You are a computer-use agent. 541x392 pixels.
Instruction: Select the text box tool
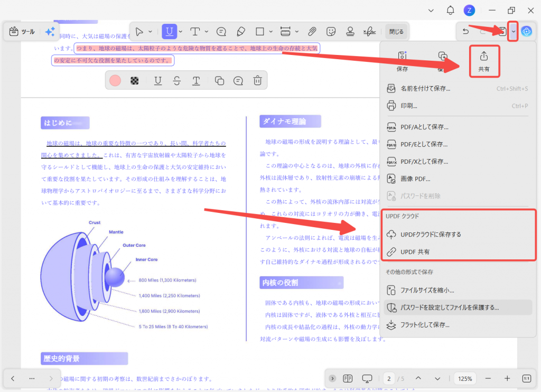pyautogui.click(x=195, y=32)
